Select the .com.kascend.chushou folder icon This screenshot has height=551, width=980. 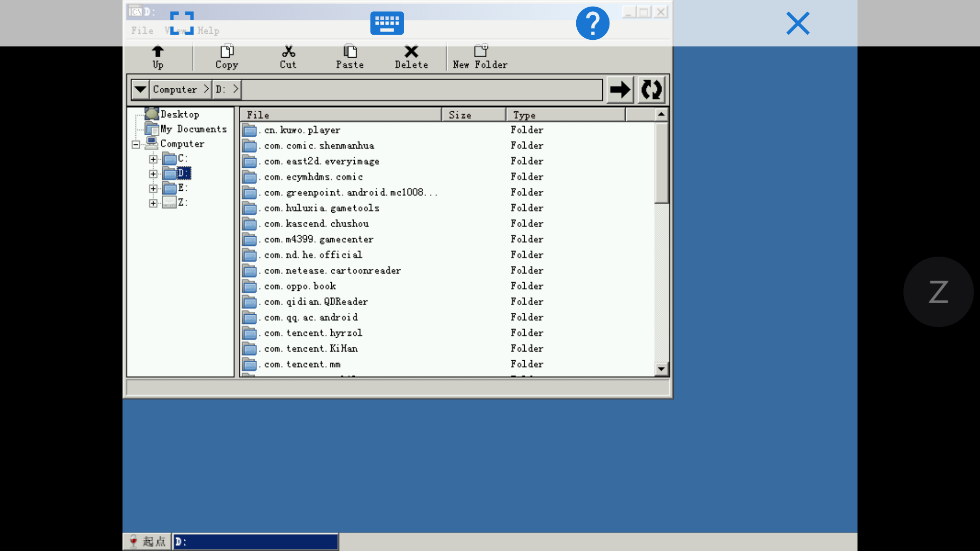point(249,223)
